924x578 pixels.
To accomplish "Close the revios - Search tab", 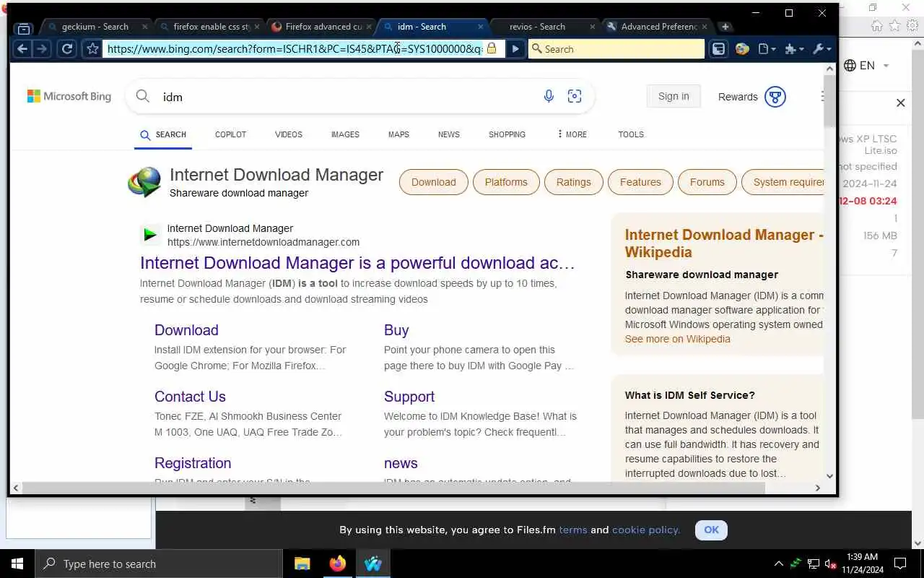I will pos(592,27).
